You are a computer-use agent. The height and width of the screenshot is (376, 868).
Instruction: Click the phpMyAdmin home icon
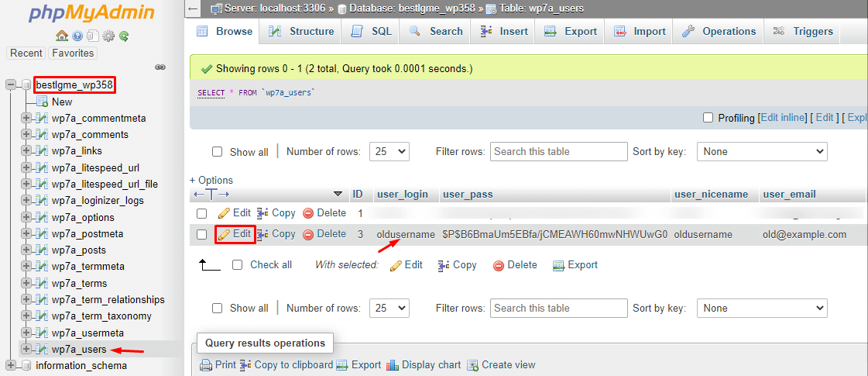coord(62,36)
